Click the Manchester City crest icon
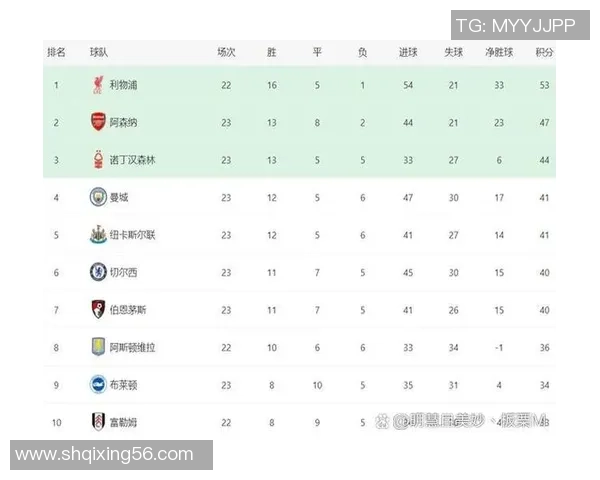This screenshot has height=480, width=600. point(97,197)
